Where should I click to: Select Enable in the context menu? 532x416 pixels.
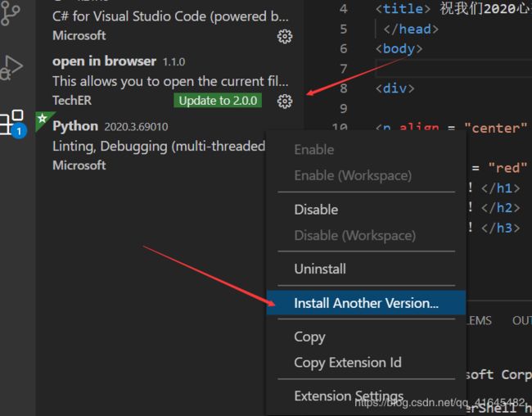pyautogui.click(x=314, y=150)
